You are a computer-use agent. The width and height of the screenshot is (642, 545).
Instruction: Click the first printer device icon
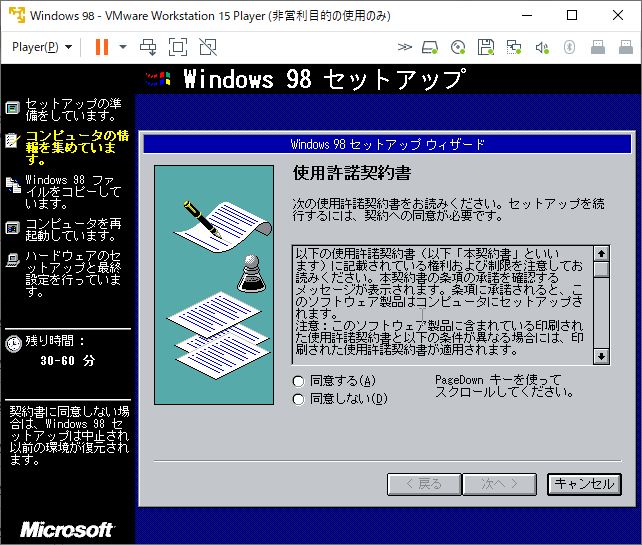[x=598, y=47]
